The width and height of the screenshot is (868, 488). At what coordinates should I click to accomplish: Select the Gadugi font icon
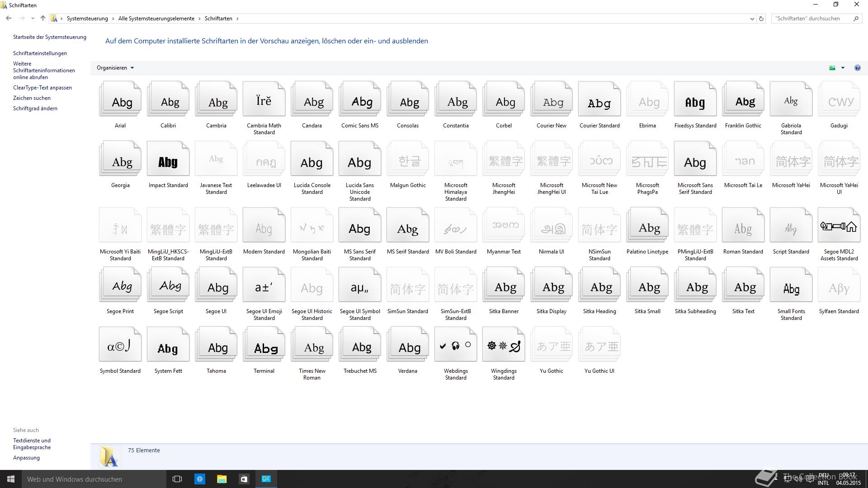click(839, 99)
